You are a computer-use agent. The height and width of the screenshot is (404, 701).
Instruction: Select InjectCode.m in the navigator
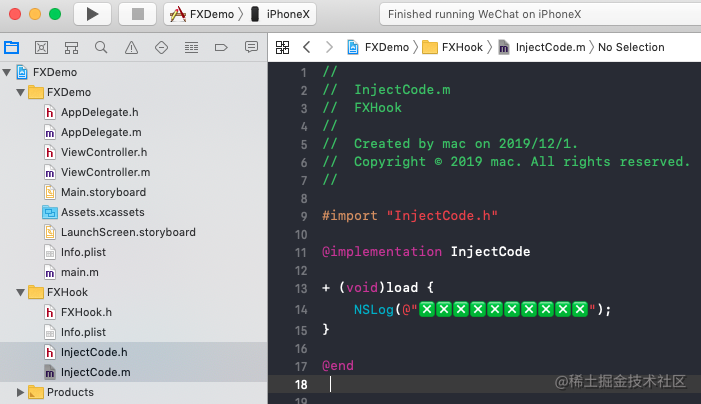pyautogui.click(x=134, y=372)
